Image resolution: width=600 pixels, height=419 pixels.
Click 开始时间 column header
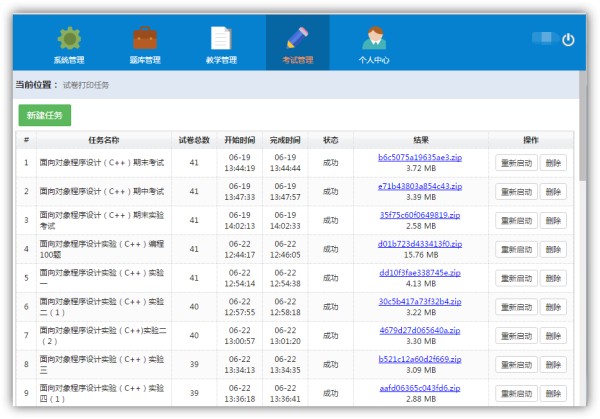point(240,140)
